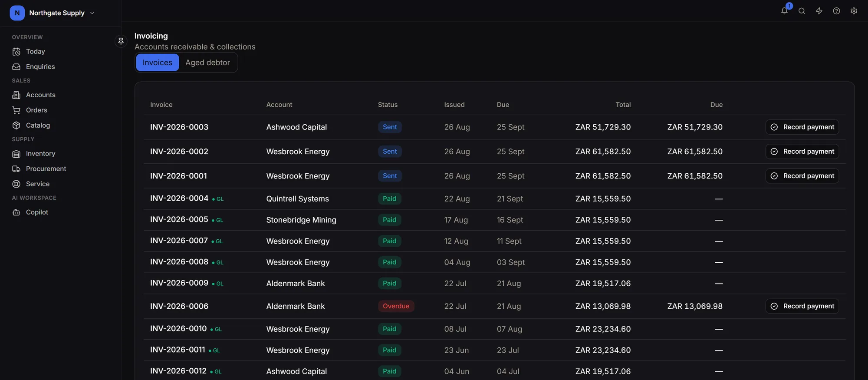Image resolution: width=868 pixels, height=380 pixels.
Task: Open the help question mark icon
Action: point(836,11)
